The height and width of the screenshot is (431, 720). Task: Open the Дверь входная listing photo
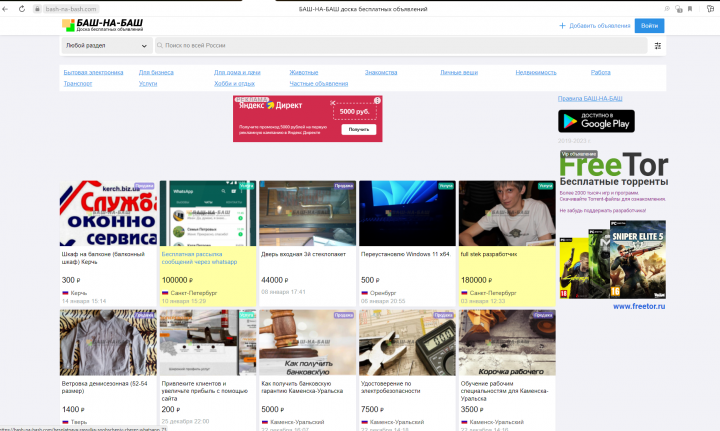coord(307,213)
